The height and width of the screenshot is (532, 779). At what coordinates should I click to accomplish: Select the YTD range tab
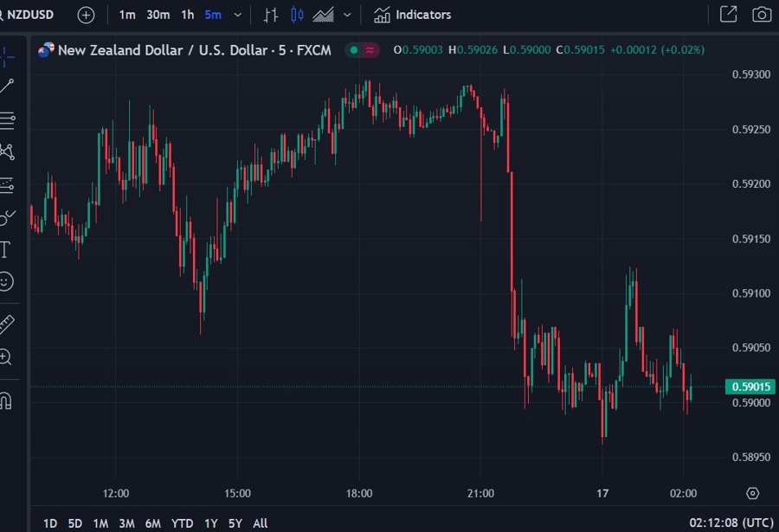click(x=182, y=523)
